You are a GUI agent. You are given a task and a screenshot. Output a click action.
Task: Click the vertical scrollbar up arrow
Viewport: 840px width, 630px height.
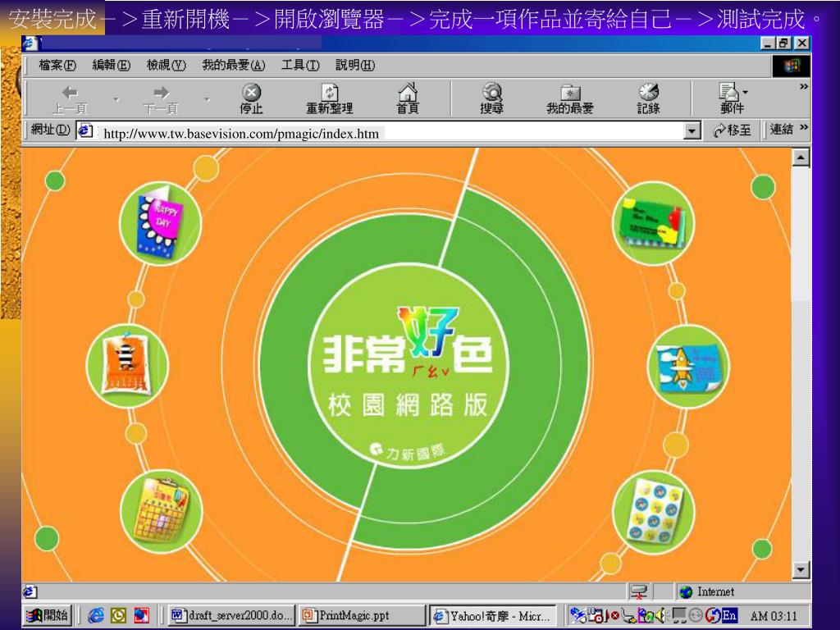(x=801, y=157)
